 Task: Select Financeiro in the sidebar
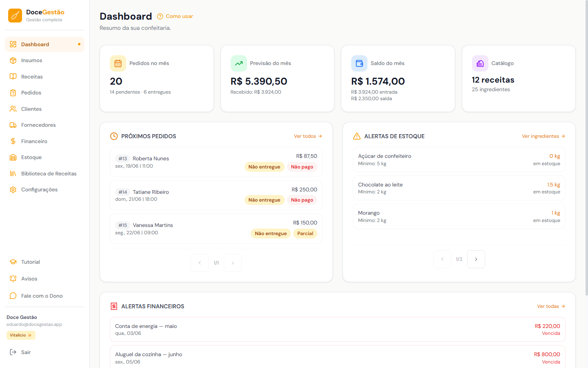pyautogui.click(x=45, y=141)
